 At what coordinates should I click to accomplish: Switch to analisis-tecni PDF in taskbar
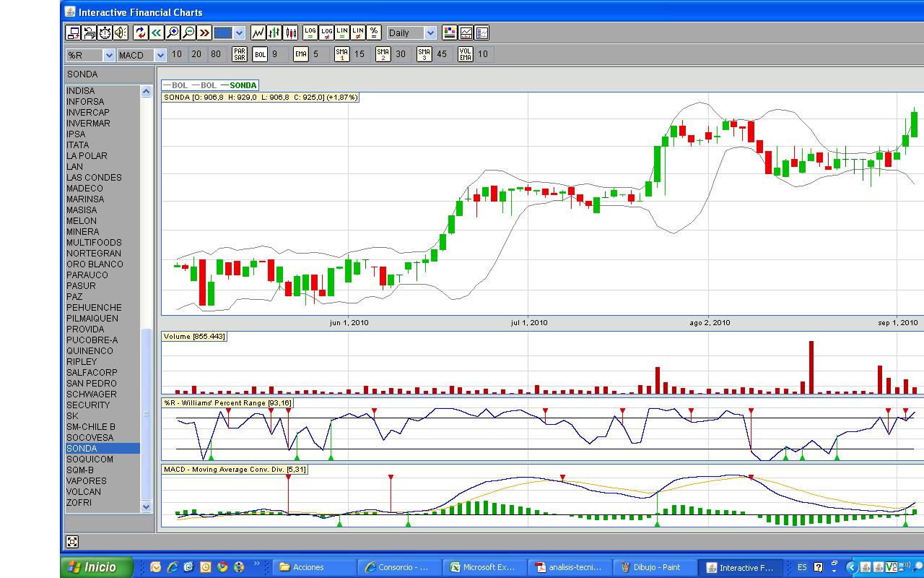(x=571, y=567)
